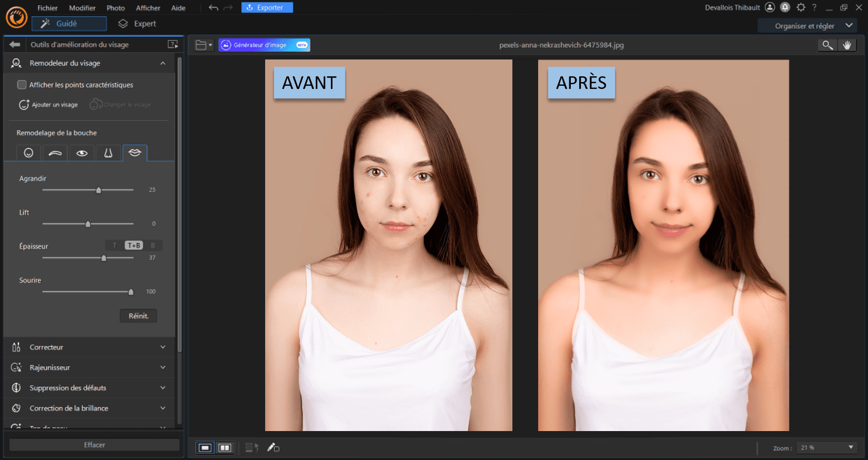Image resolution: width=868 pixels, height=460 pixels.
Task: Undock the face enhancement tools panel
Action: click(x=173, y=45)
